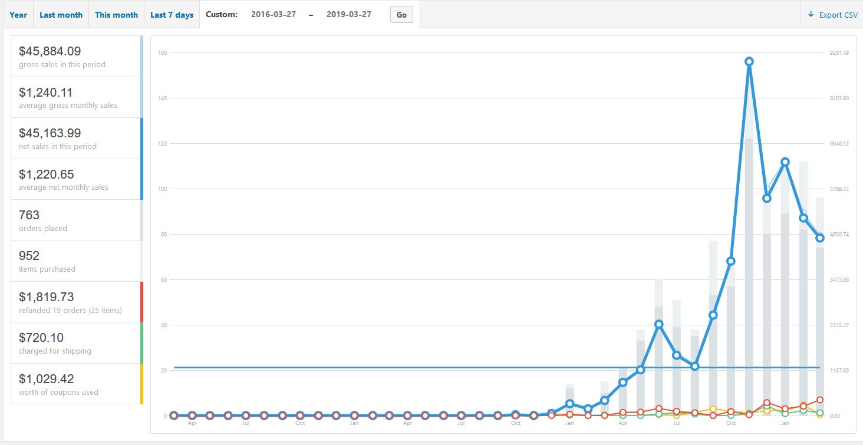Image resolution: width=863 pixels, height=445 pixels.
Task: Click the last data point of the blue line
Action: pyautogui.click(x=820, y=238)
